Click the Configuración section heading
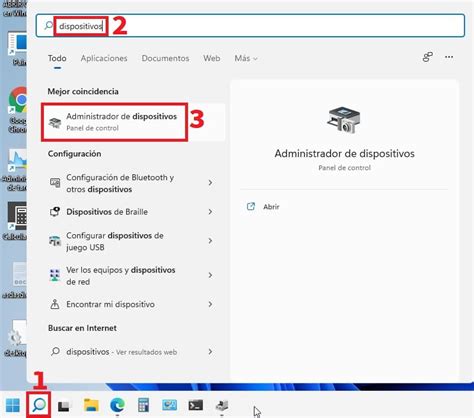474x418 pixels. tap(74, 154)
